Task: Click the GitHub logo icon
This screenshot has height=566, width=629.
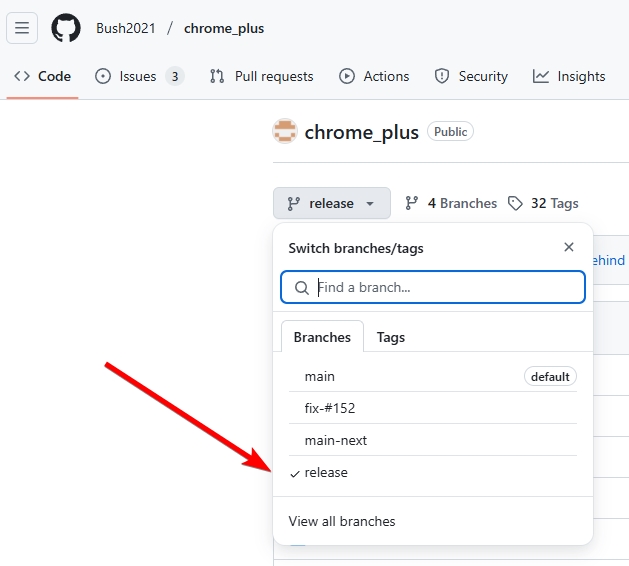Action: pos(66,28)
